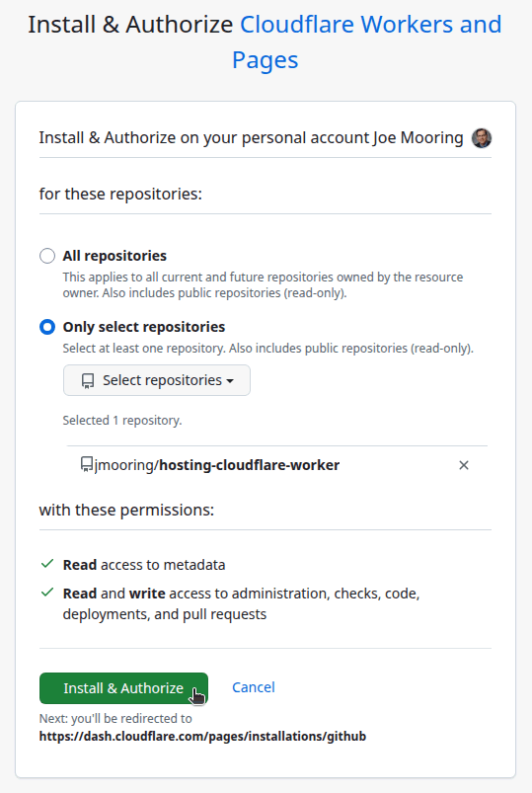Click the dash.cloudflare.com redirect URL text
The image size is (532, 793).
[202, 737]
